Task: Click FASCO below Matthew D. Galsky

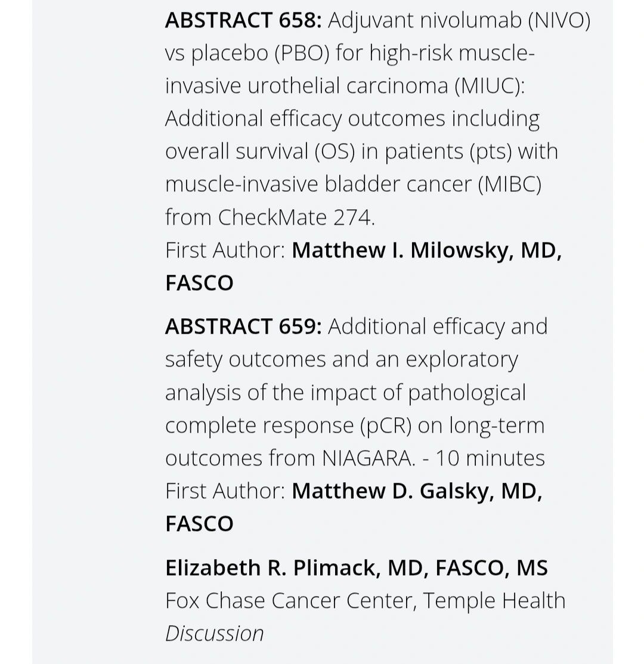Action: pyautogui.click(x=199, y=524)
